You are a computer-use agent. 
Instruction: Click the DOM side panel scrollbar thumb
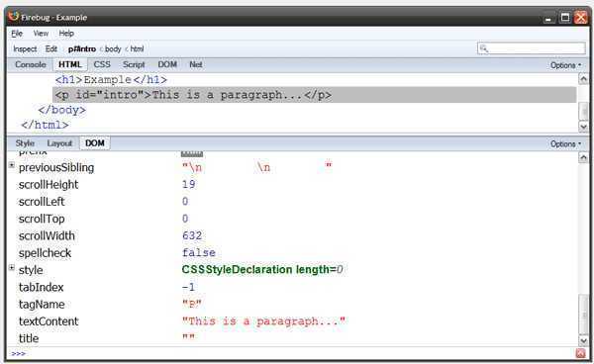click(x=583, y=315)
